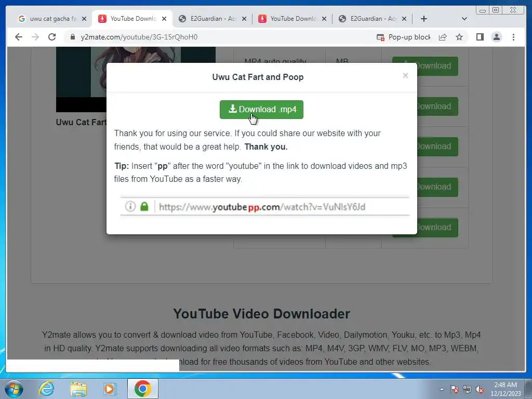This screenshot has height=399, width=532.
Task: Close the second YouTube Downloader tab
Action: tap(324, 19)
